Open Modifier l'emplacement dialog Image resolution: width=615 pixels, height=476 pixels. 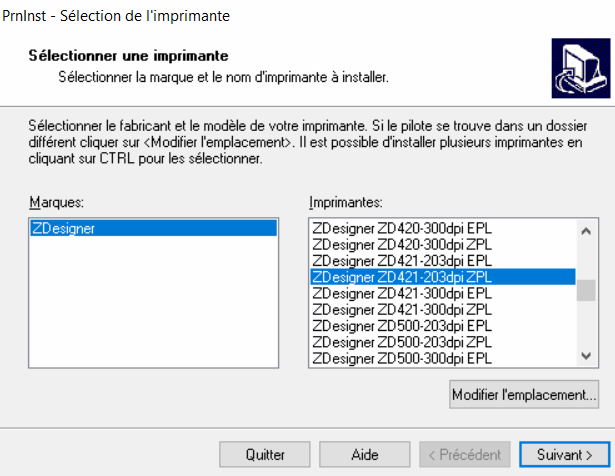(524, 394)
